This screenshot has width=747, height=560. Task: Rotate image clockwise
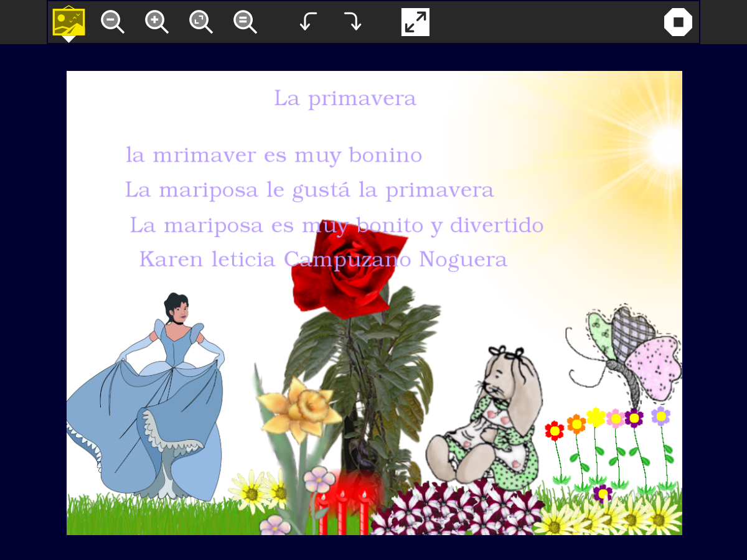[352, 22]
